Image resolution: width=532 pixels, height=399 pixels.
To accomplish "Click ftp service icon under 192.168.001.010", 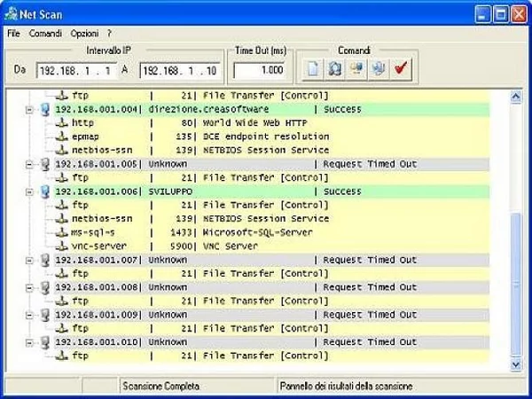I will [62, 356].
